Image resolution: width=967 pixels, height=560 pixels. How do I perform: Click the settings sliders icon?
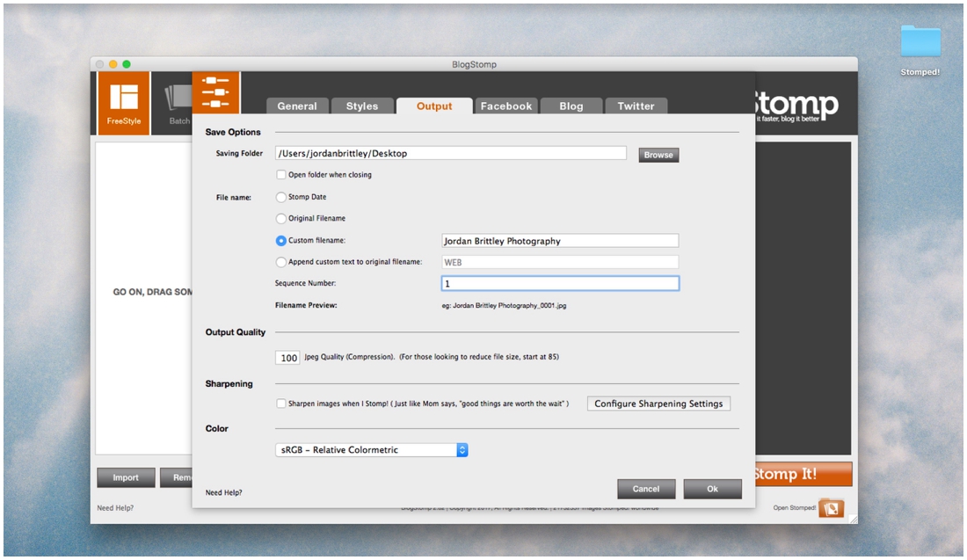(x=216, y=92)
